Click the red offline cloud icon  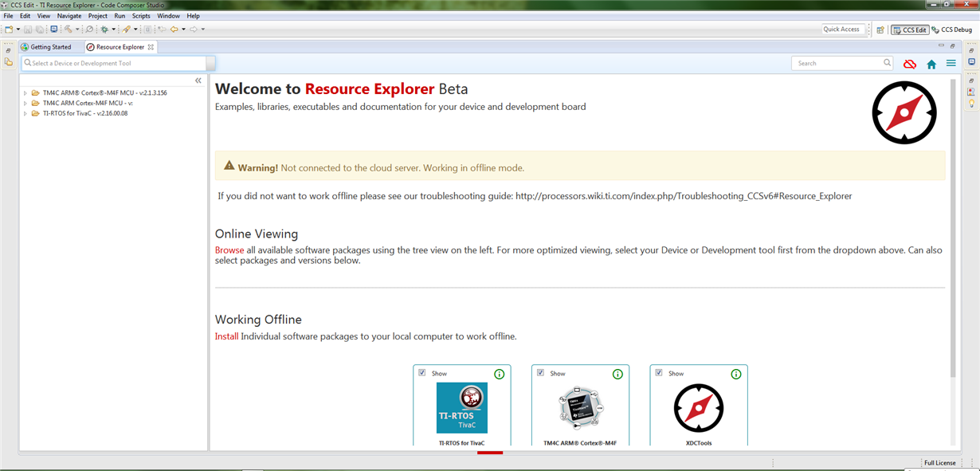[910, 64]
